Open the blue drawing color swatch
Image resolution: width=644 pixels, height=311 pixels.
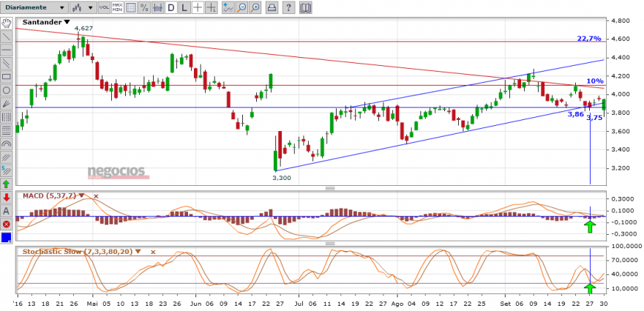[7, 238]
